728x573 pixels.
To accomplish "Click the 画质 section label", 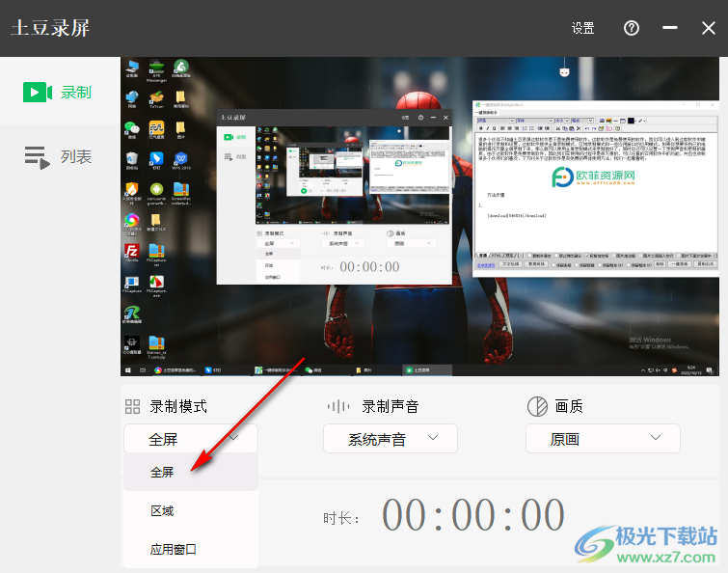I will (x=569, y=406).
